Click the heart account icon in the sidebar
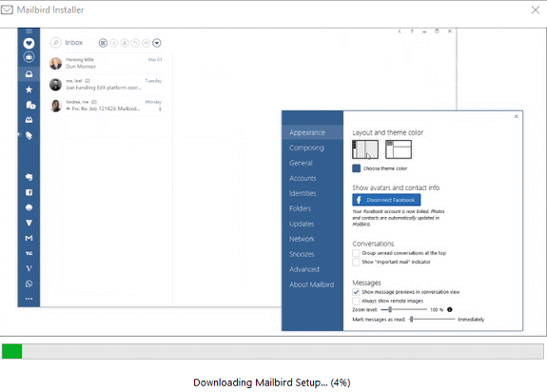This screenshot has height=392, width=547. 29,43
